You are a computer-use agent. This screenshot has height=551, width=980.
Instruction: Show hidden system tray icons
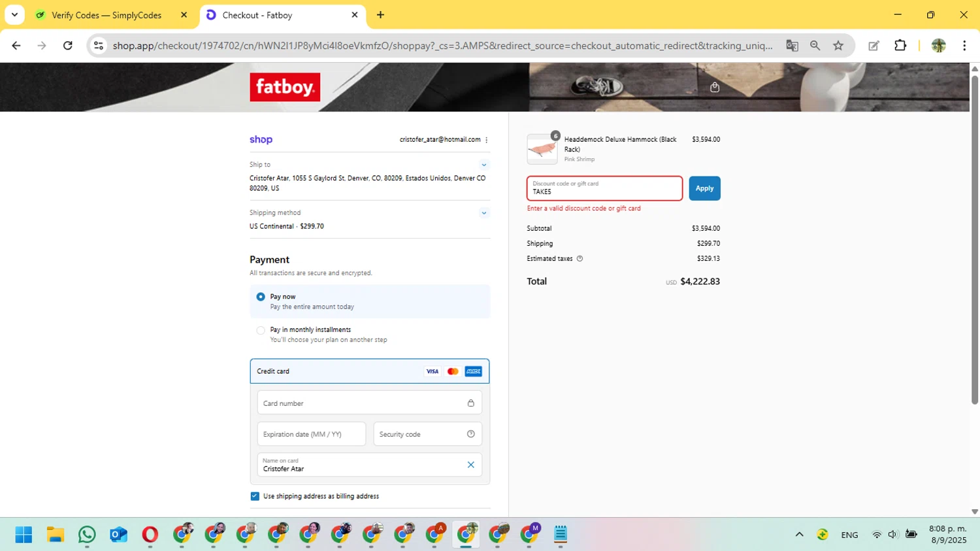(x=799, y=535)
